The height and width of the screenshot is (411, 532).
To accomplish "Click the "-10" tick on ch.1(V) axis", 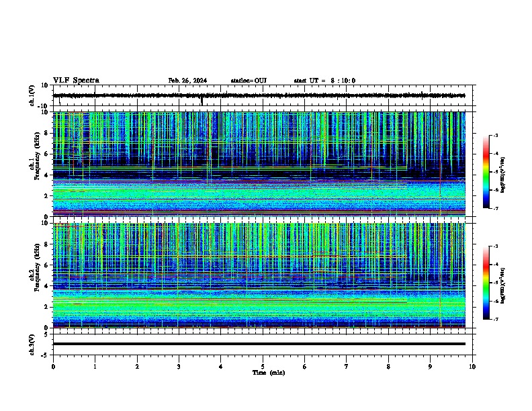I will pyautogui.click(x=44, y=106).
